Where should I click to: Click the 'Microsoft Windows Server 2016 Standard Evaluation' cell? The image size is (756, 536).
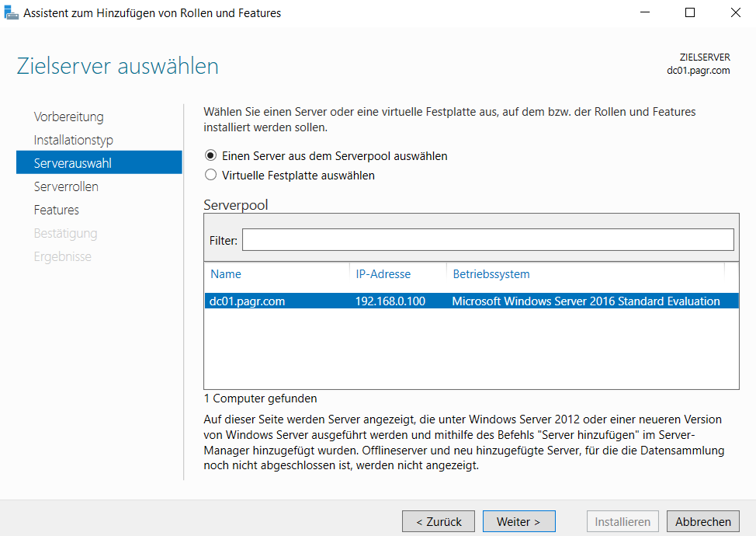coord(586,301)
